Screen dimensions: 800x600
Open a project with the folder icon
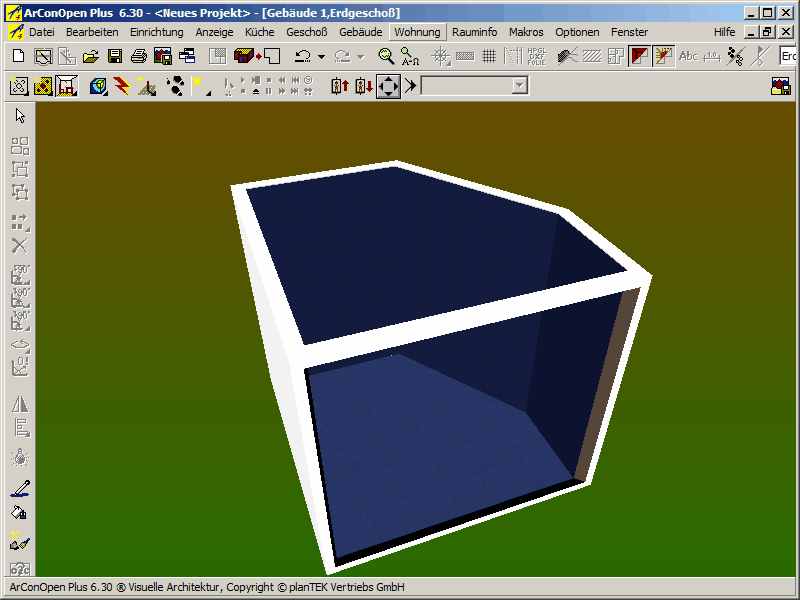pyautogui.click(x=91, y=56)
